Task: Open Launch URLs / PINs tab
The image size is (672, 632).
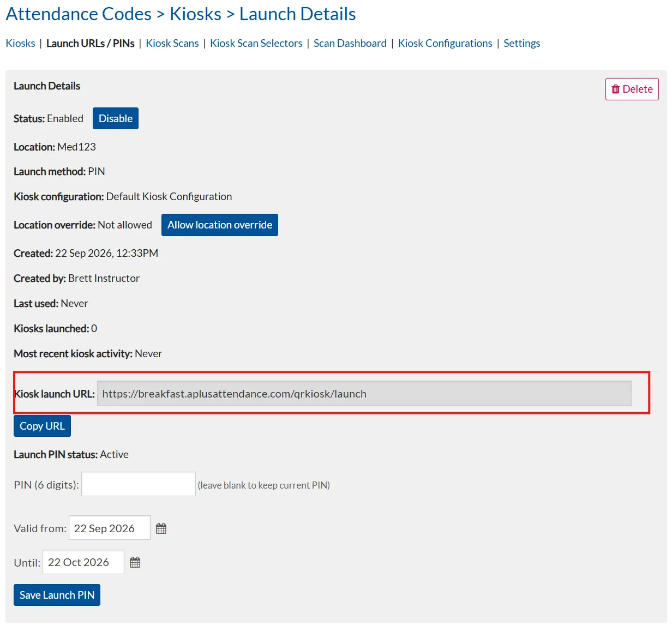Action: tap(91, 43)
